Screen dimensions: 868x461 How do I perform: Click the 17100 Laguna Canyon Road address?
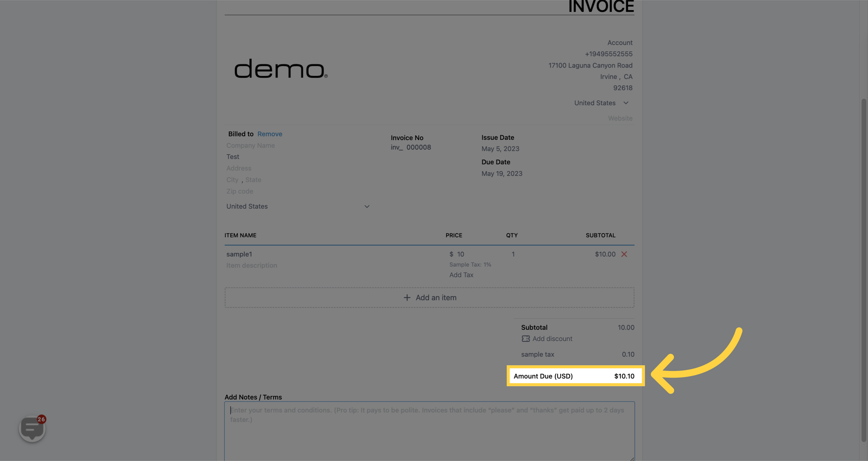point(590,65)
